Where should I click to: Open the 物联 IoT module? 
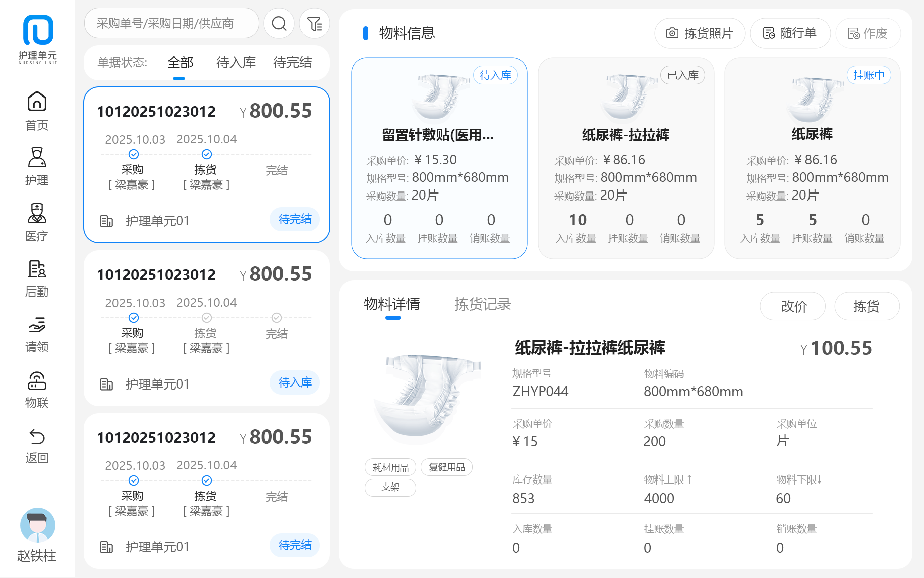click(x=37, y=389)
